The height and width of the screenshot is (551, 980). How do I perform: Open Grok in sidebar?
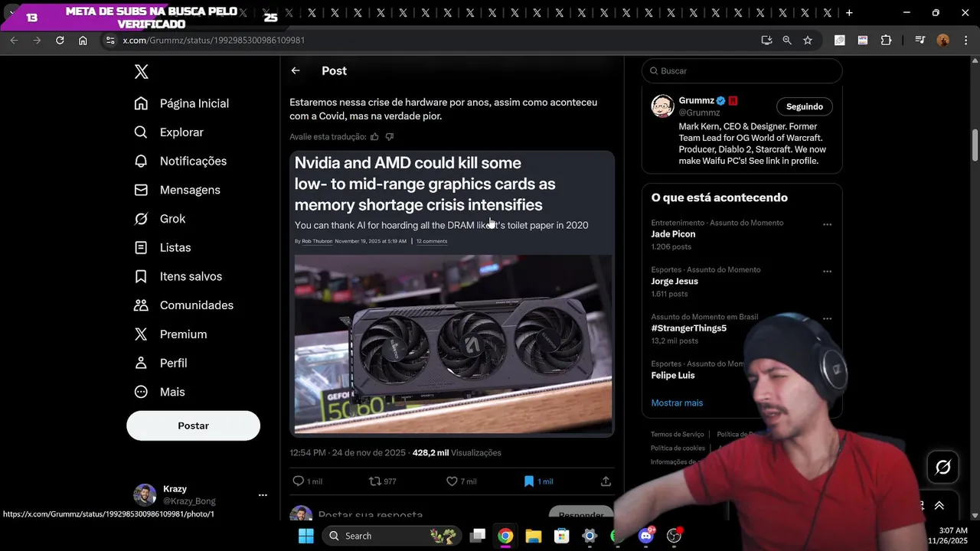[x=160, y=219]
